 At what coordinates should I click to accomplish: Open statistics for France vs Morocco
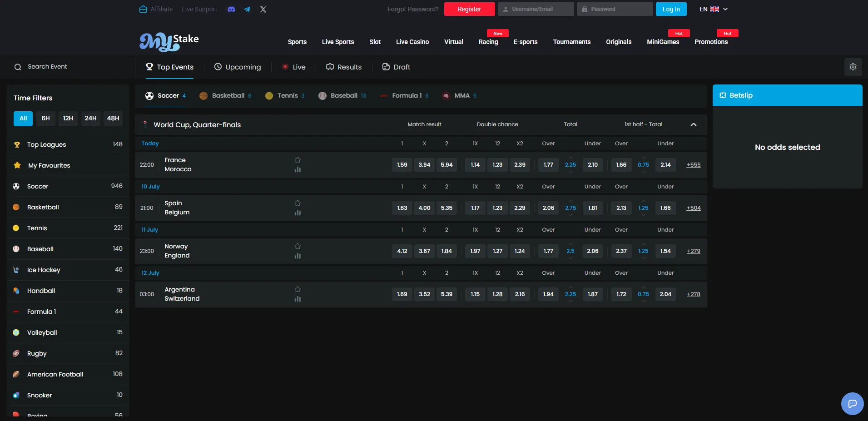pyautogui.click(x=298, y=169)
